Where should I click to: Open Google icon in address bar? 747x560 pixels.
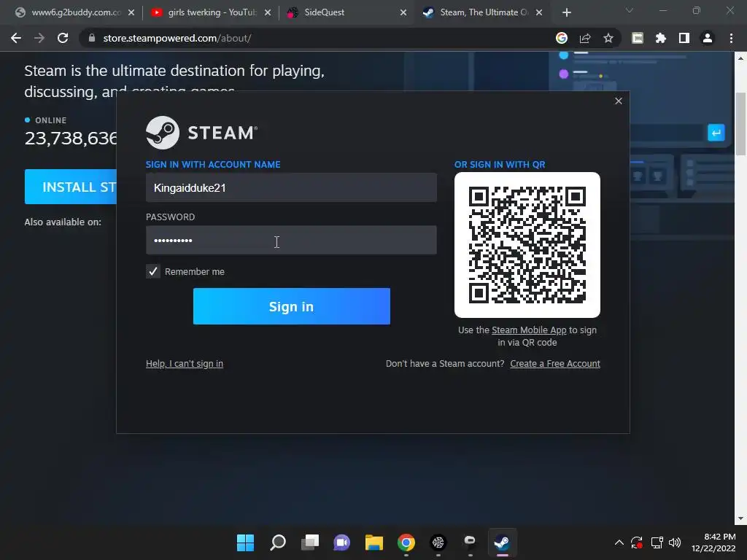tap(562, 38)
